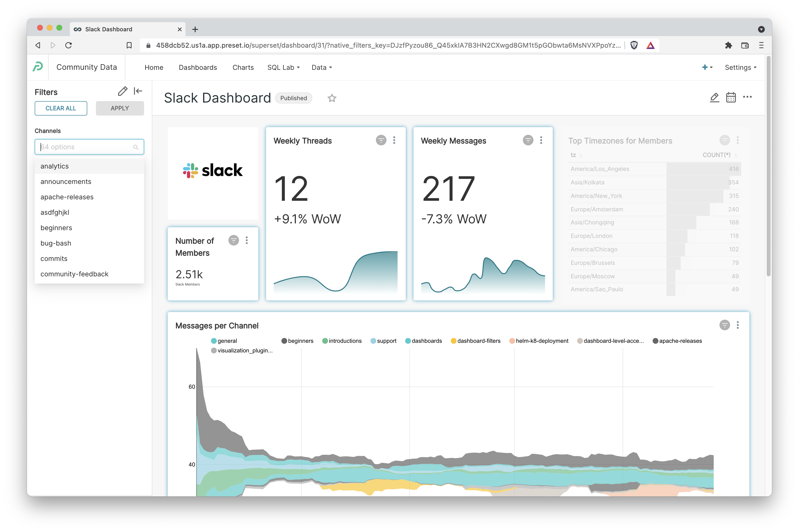The height and width of the screenshot is (532, 799).
Task: Click the edit dashboard pencil icon
Action: pos(714,97)
